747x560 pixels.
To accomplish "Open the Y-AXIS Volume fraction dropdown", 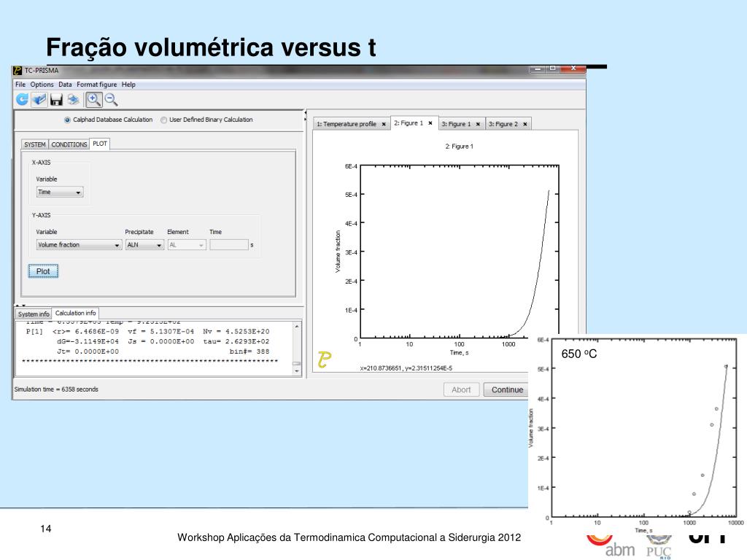I will [79, 245].
